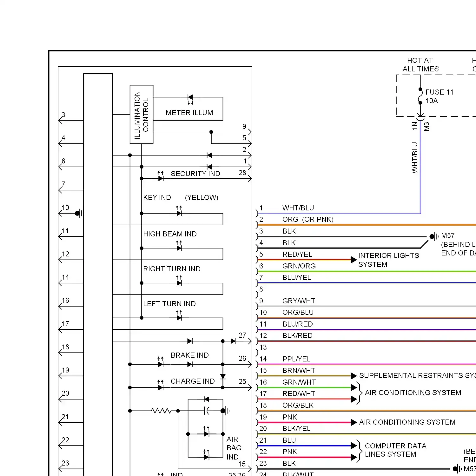Select the 1N connector label
The width and height of the screenshot is (476, 476).
coord(415,126)
